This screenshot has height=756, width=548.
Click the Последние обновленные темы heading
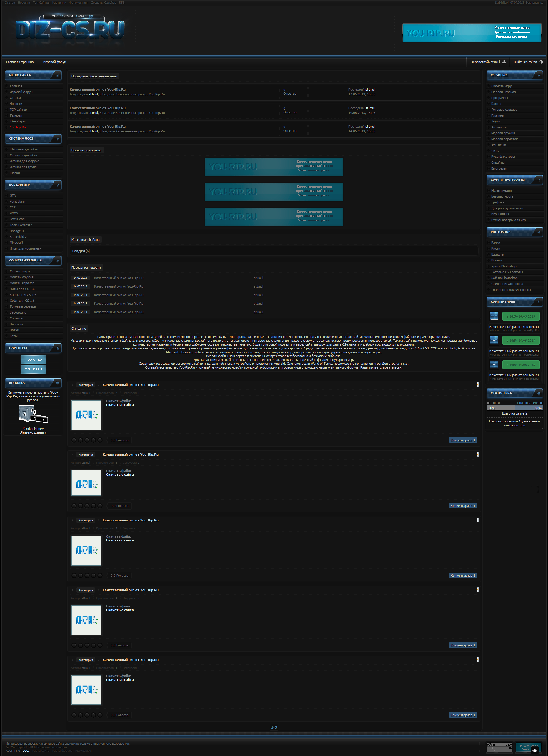94,76
